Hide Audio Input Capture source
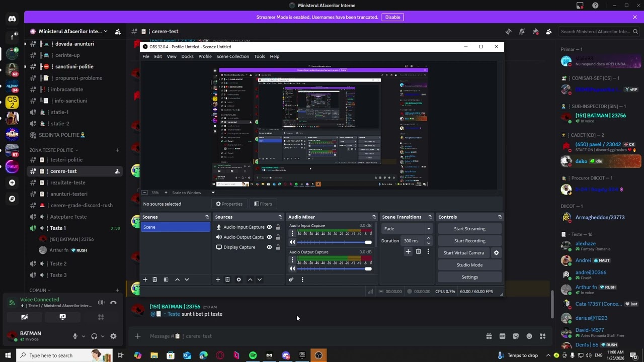Image resolution: width=644 pixels, height=362 pixels. (x=269, y=227)
